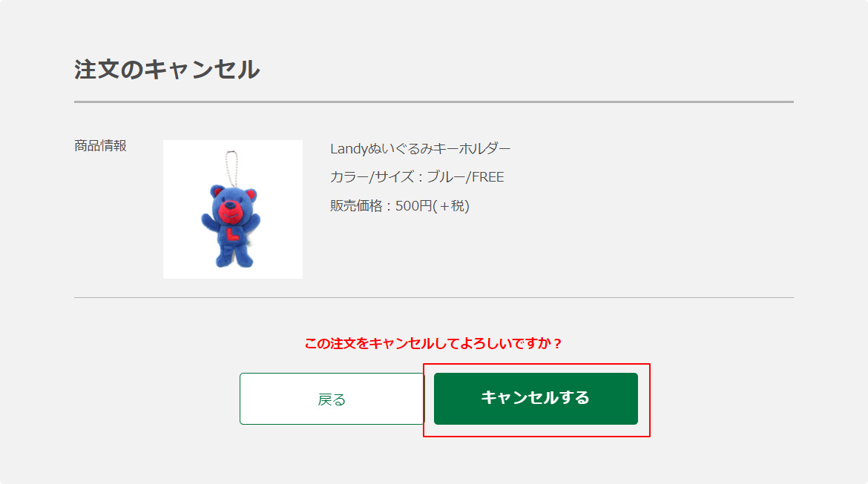The image size is (868, 484).
Task: Click the bear's blue feet in the image
Action: click(x=234, y=259)
